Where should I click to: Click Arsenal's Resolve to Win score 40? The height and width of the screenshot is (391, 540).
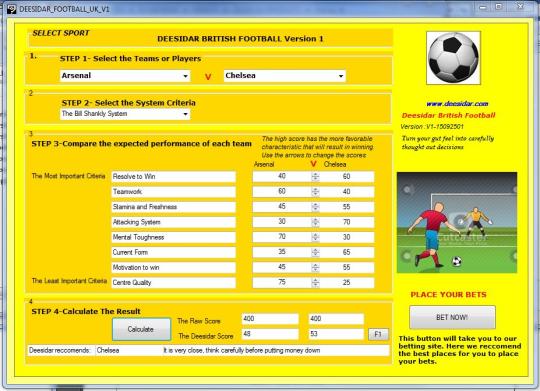pos(282,176)
